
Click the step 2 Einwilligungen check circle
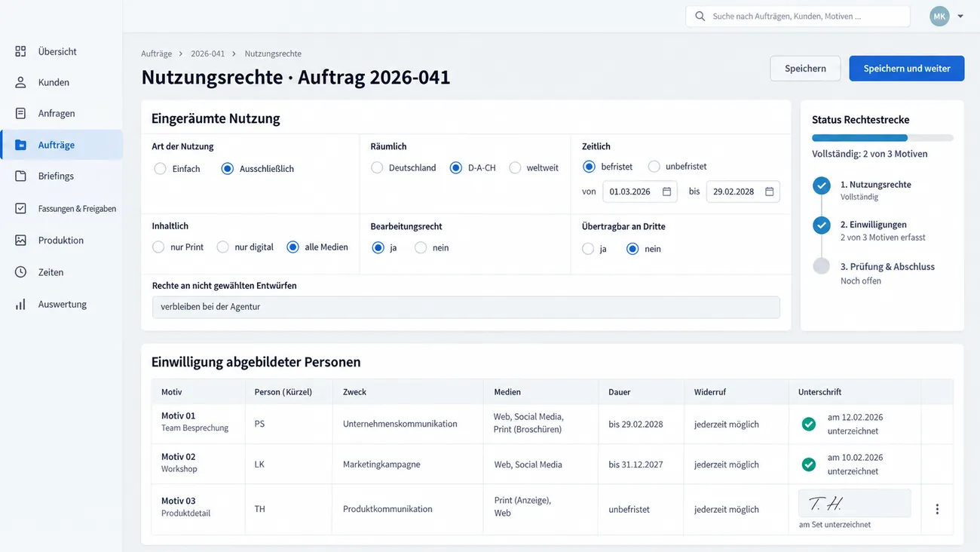coord(822,225)
